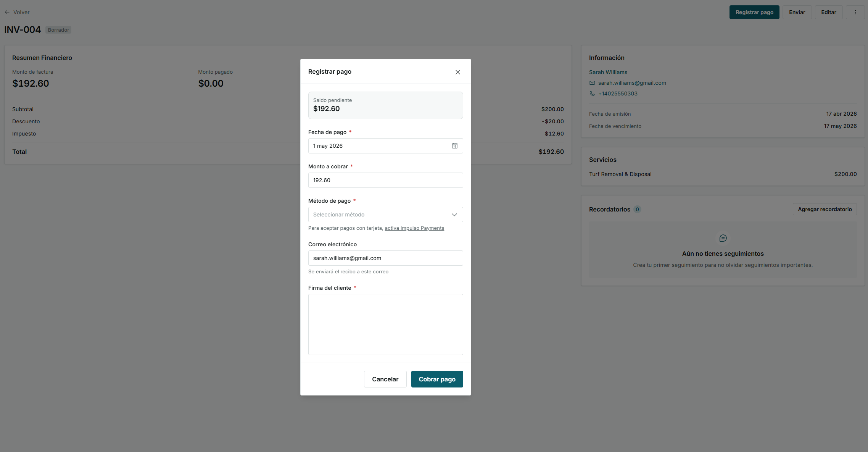Click the Saldo pendiente $192.60 box
The width and height of the screenshot is (868, 452).
coord(385,105)
